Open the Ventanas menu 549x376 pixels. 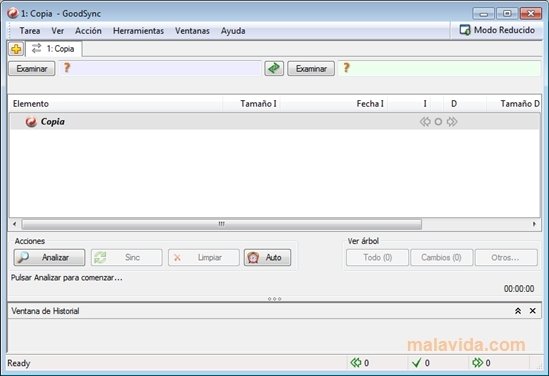click(192, 31)
